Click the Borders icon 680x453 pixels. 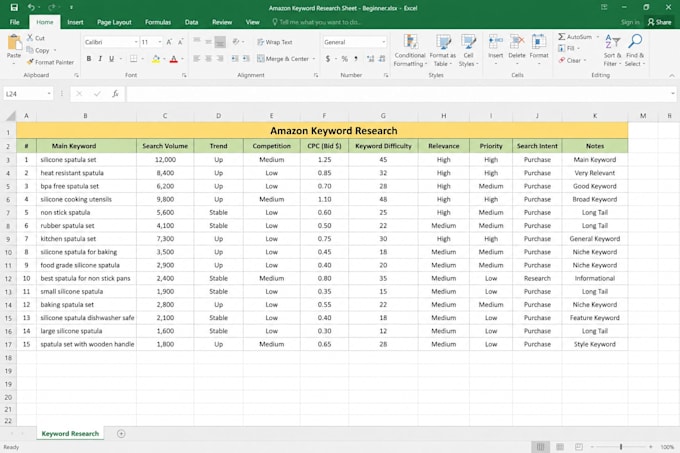134,59
